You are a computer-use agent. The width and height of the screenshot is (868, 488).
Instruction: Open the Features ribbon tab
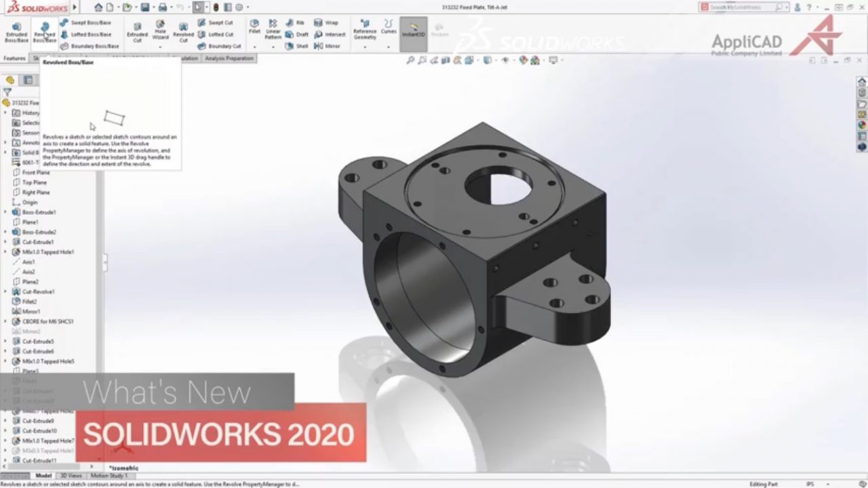tap(14, 58)
